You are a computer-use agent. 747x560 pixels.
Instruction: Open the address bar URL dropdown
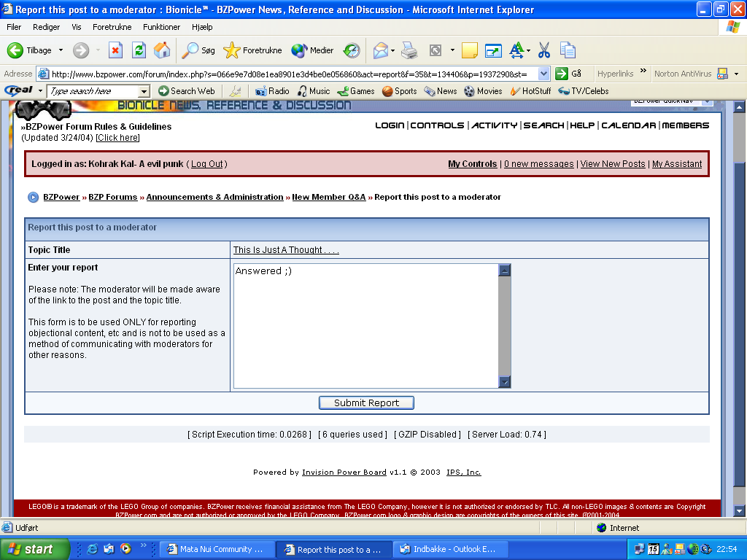click(543, 74)
